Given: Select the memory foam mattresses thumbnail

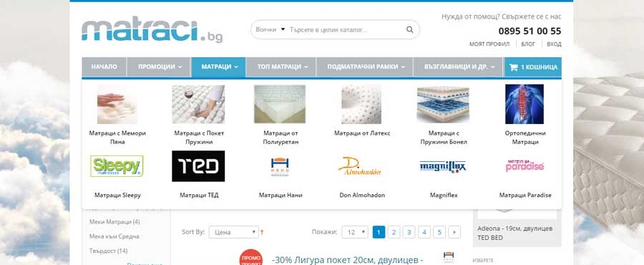Looking at the screenshot, I should (x=117, y=105).
